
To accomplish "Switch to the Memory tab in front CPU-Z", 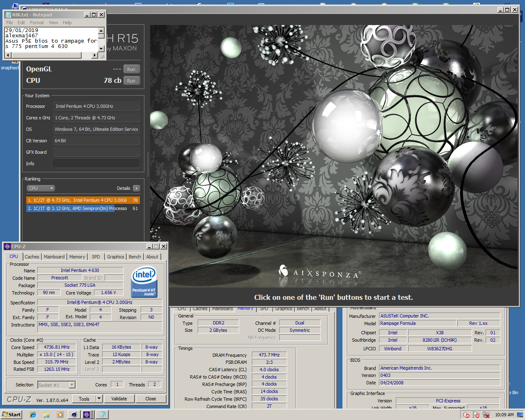I will 77,257.
